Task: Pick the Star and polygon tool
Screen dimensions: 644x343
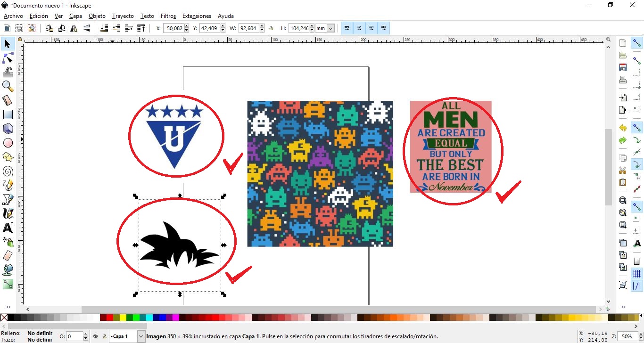Action: pyautogui.click(x=8, y=157)
